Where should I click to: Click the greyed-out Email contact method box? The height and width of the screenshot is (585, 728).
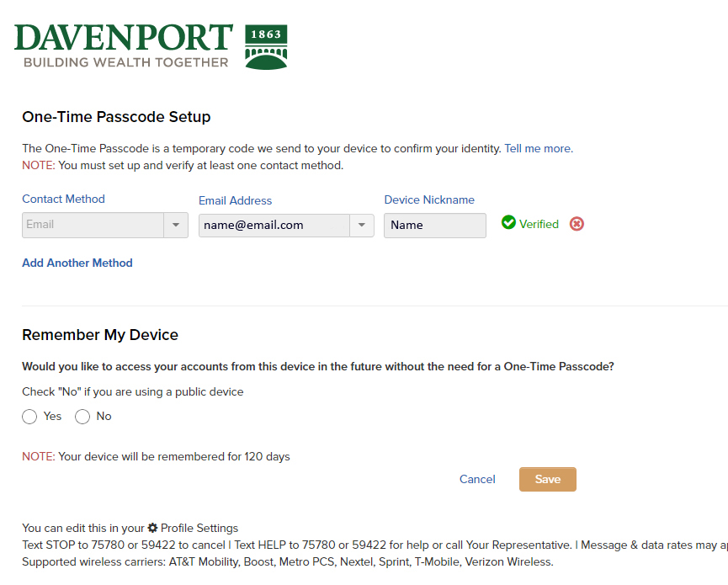click(x=93, y=225)
